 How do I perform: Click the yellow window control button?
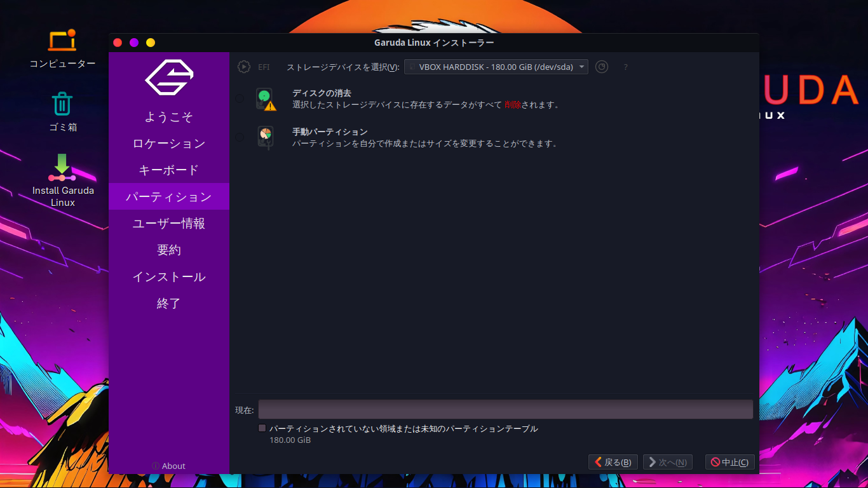tap(151, 43)
